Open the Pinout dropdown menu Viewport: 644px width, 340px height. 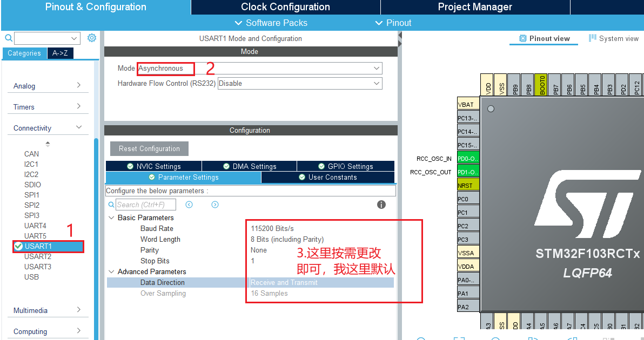393,23
